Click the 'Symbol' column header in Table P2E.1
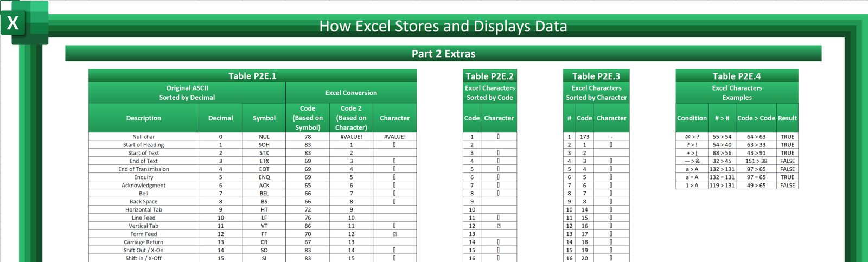This screenshot has height=262, width=868. (264, 118)
